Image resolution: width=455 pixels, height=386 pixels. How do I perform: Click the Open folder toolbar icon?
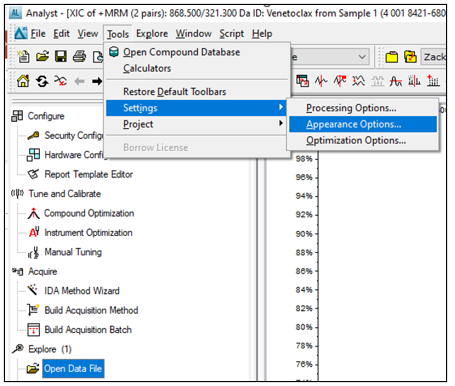click(42, 56)
